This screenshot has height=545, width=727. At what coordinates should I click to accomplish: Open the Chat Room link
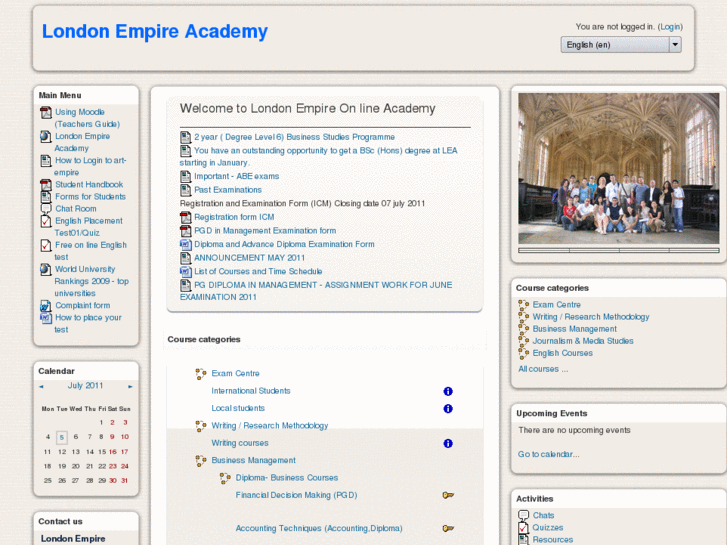76,209
